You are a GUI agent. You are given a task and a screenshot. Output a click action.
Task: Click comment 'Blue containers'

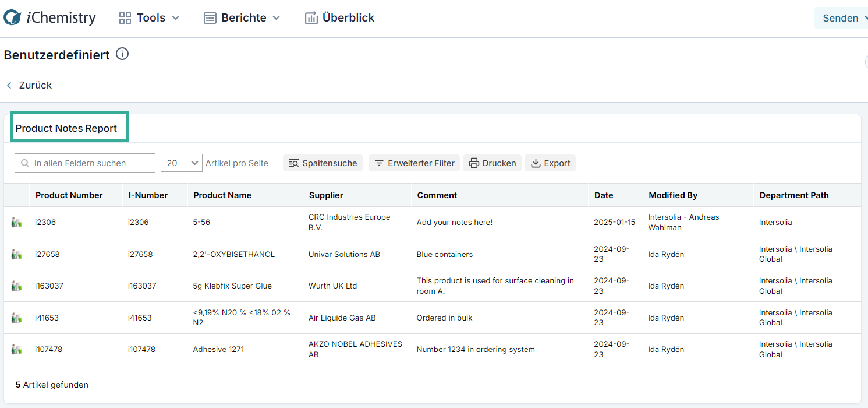[445, 254]
